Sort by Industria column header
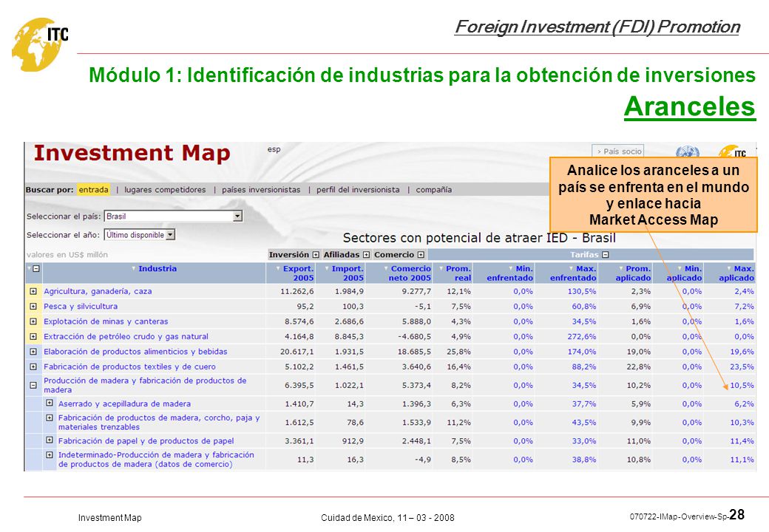Image resolution: width=769 pixels, height=532 pixels. point(157,268)
